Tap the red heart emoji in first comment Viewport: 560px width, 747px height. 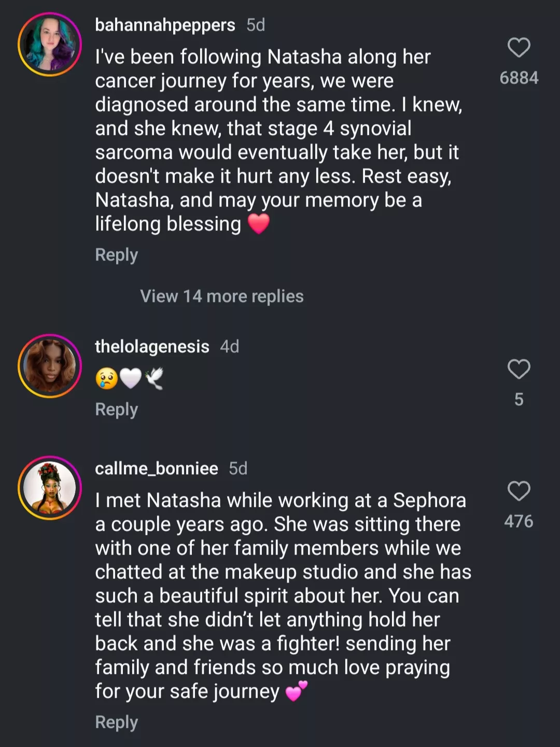(x=259, y=224)
